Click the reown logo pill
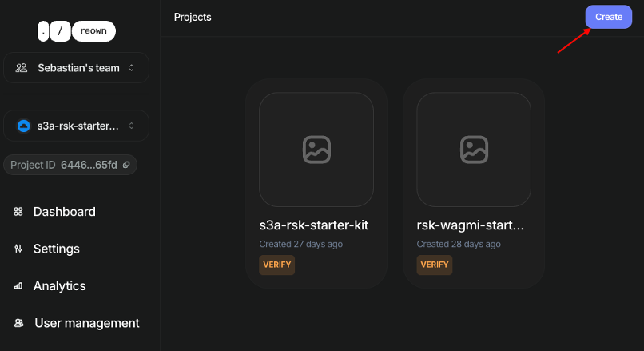This screenshot has height=351, width=644. [93, 31]
